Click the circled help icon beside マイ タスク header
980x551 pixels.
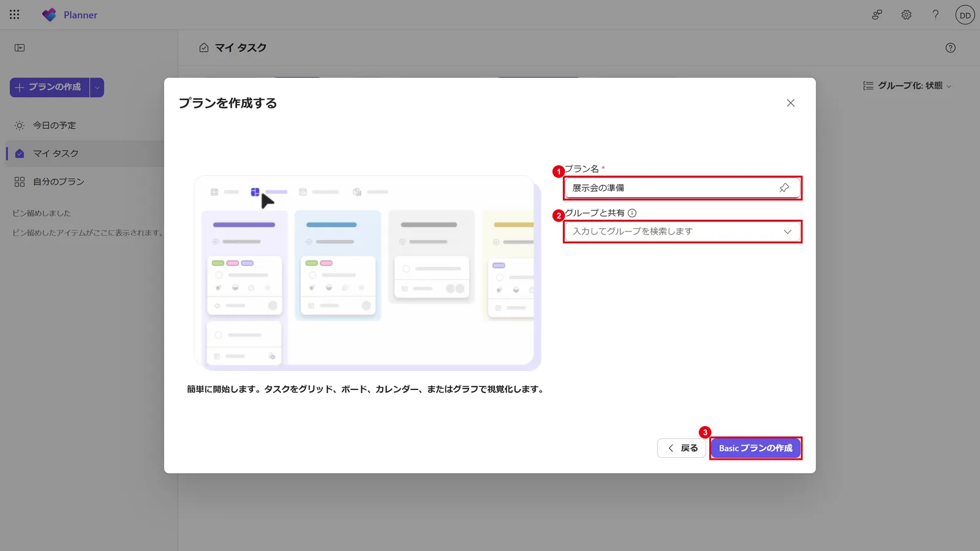pos(951,48)
